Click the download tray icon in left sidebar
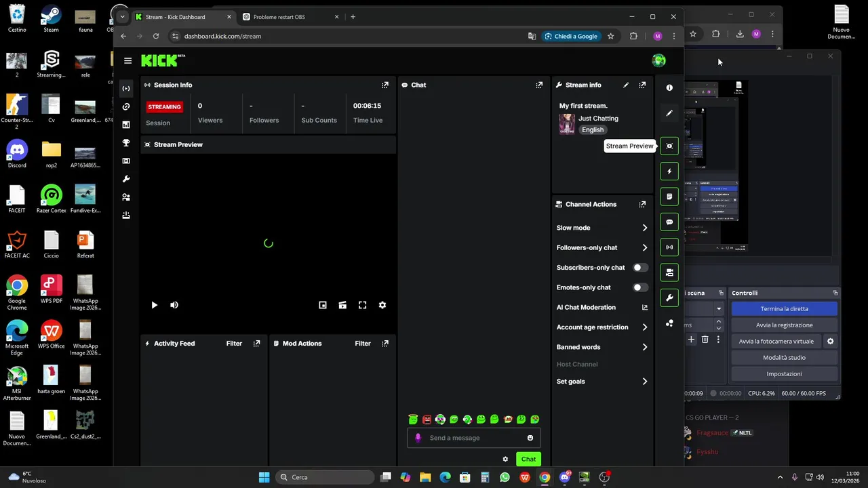Viewport: 868px width, 488px height. click(x=126, y=216)
